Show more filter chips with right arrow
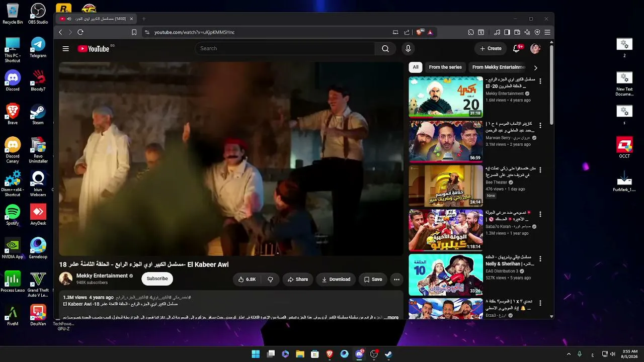The width and height of the screenshot is (644, 362). [x=535, y=68]
